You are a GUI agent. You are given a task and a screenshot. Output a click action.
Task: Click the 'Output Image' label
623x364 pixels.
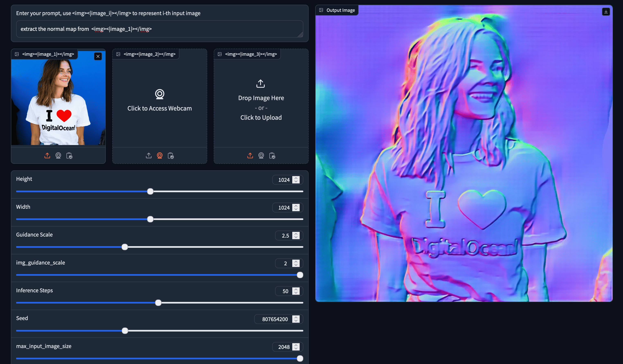340,10
